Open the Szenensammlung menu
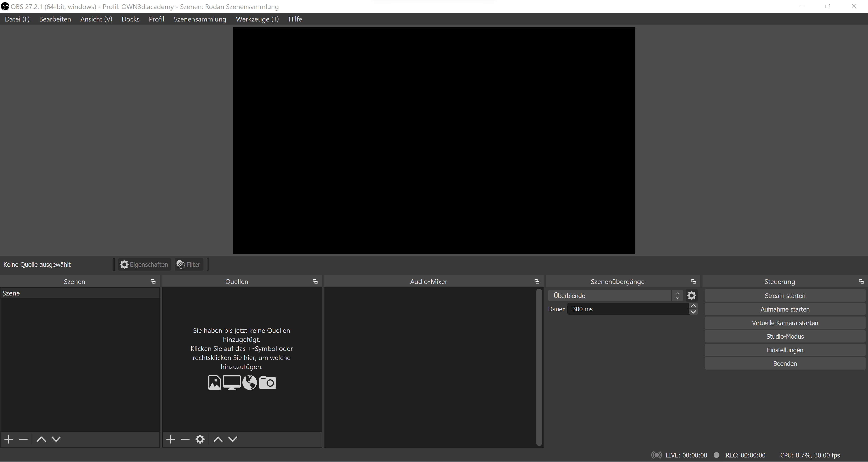The image size is (868, 462). point(200,19)
